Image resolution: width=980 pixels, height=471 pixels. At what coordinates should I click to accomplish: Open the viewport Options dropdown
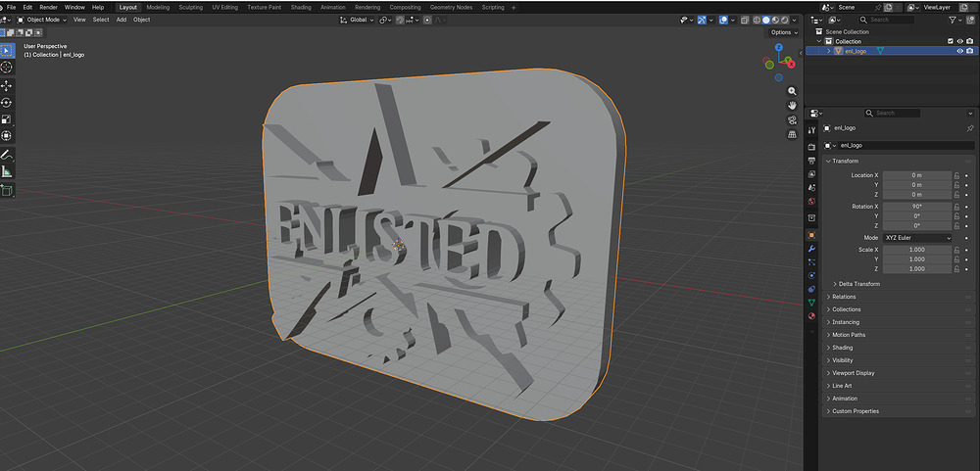(784, 32)
